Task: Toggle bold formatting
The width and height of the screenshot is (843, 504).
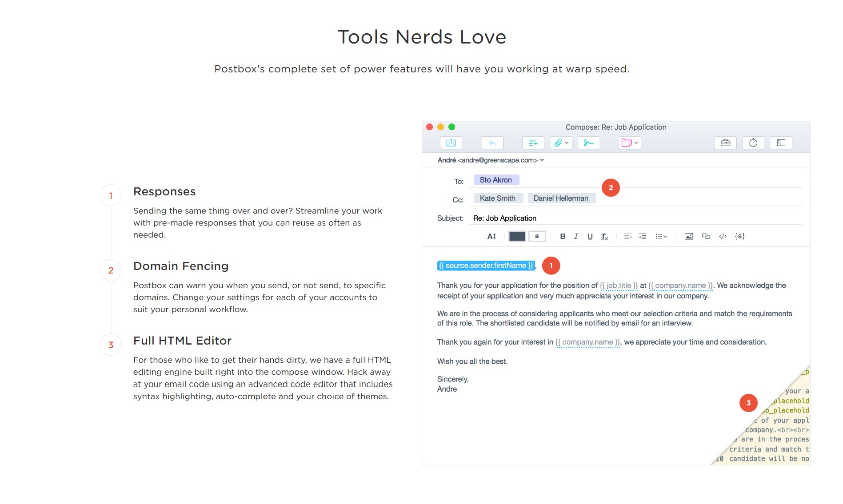Action: (x=563, y=236)
